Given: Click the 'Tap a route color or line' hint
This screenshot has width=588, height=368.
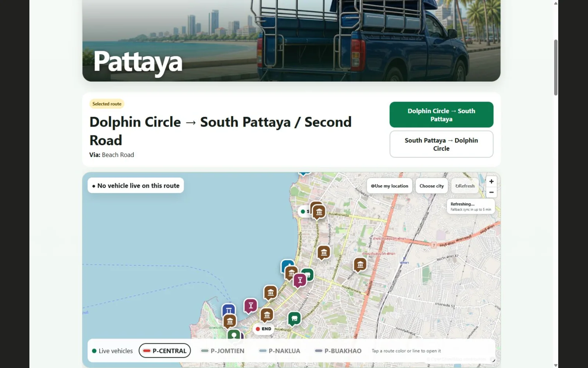Looking at the screenshot, I should (406, 351).
